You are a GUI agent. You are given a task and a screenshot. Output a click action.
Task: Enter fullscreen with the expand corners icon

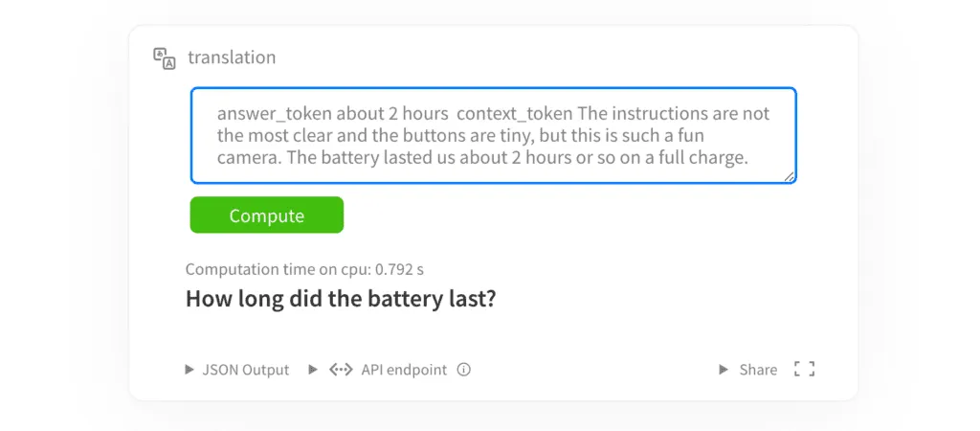(804, 370)
